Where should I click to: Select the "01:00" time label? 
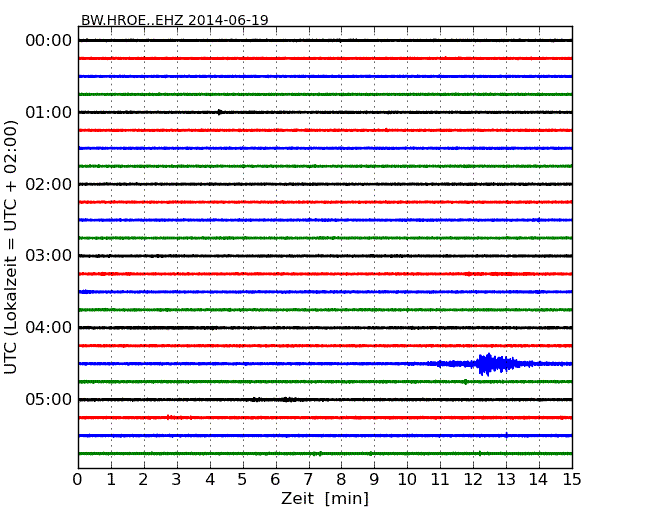click(49, 112)
